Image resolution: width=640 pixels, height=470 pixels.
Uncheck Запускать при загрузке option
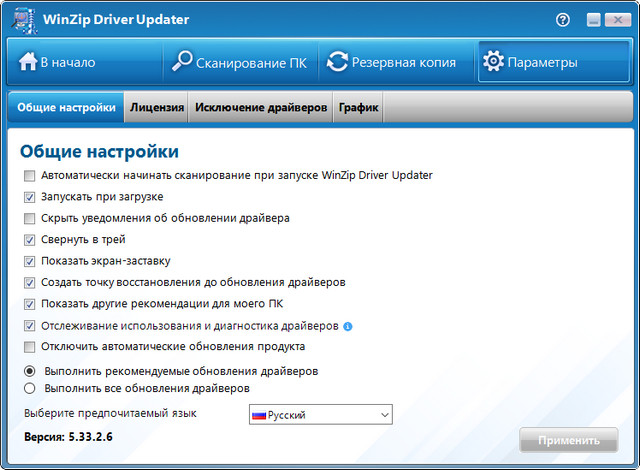tap(30, 197)
